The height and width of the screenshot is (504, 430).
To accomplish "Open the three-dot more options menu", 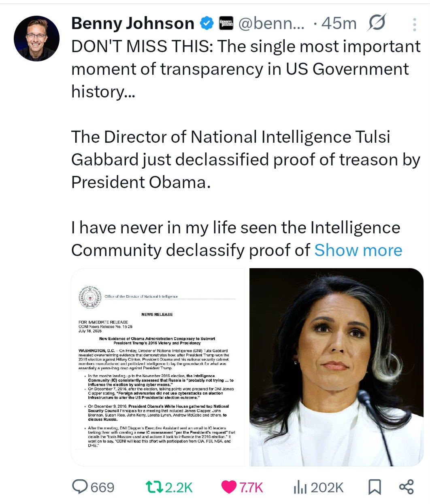I will (x=414, y=24).
